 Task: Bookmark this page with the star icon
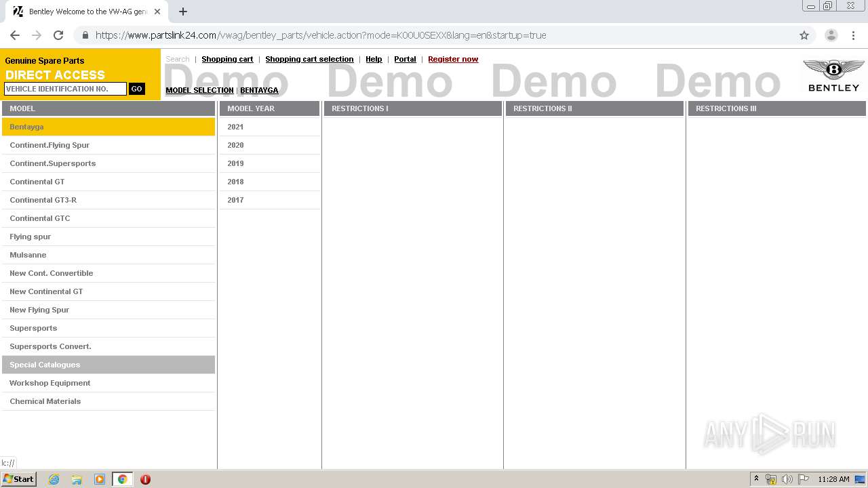pyautogui.click(x=804, y=35)
